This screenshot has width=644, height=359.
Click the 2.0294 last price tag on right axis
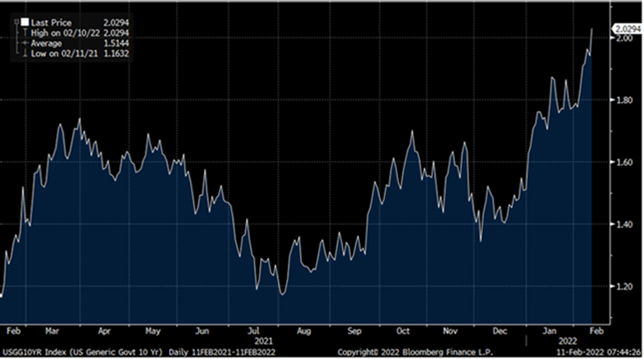click(x=623, y=30)
